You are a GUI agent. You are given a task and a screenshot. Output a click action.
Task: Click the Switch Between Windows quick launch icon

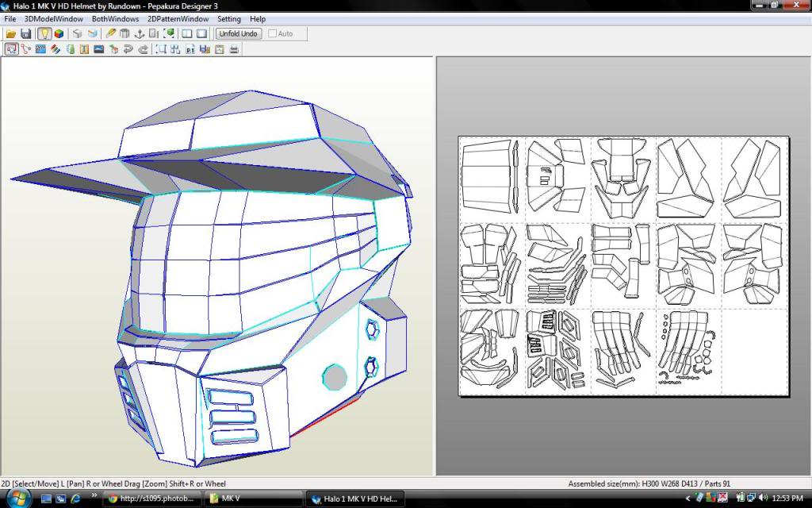coord(60,498)
